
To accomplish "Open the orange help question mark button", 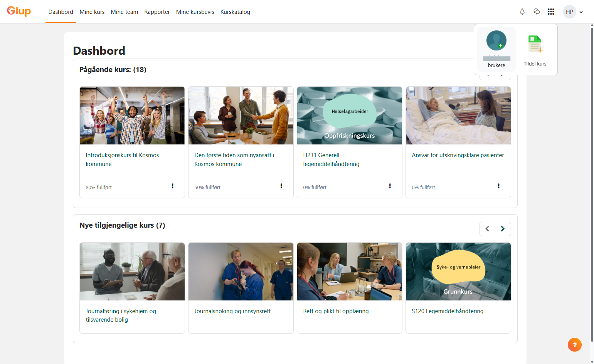I will tap(574, 345).
